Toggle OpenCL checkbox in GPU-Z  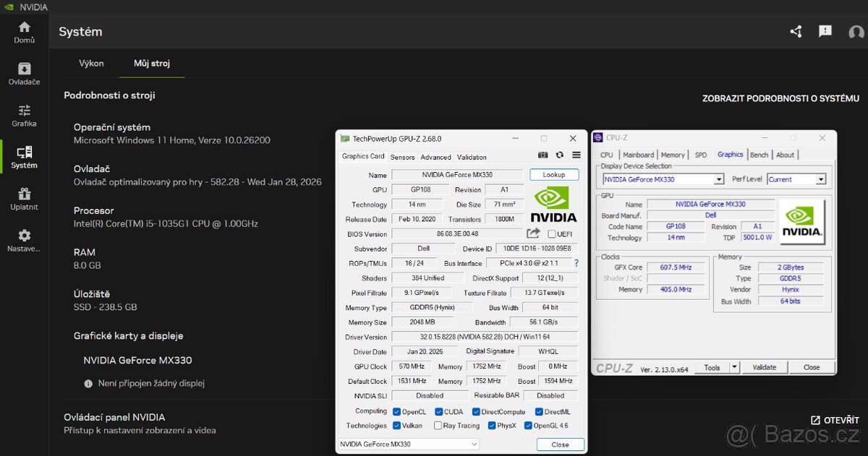396,412
